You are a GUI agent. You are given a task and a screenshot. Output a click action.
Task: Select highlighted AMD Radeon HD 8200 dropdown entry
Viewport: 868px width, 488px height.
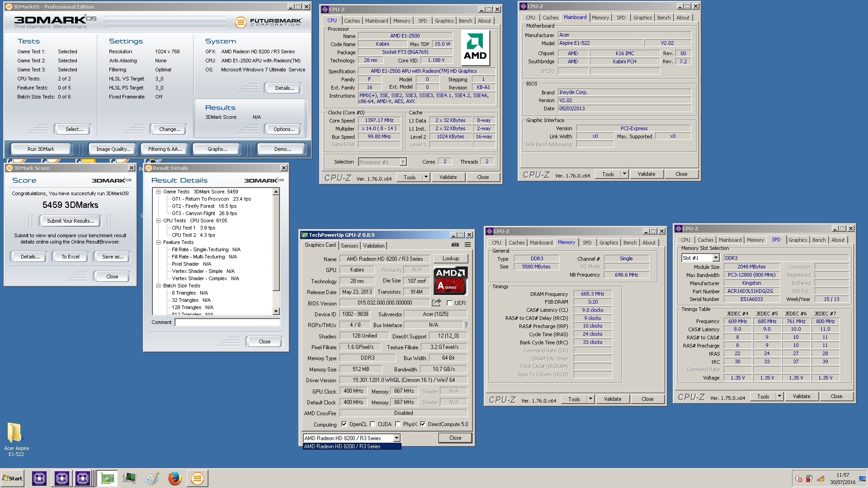pos(352,446)
